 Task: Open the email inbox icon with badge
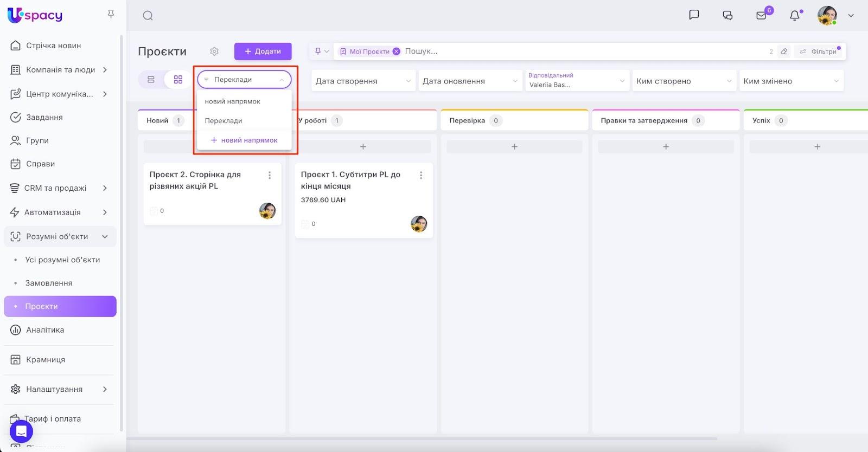click(762, 15)
